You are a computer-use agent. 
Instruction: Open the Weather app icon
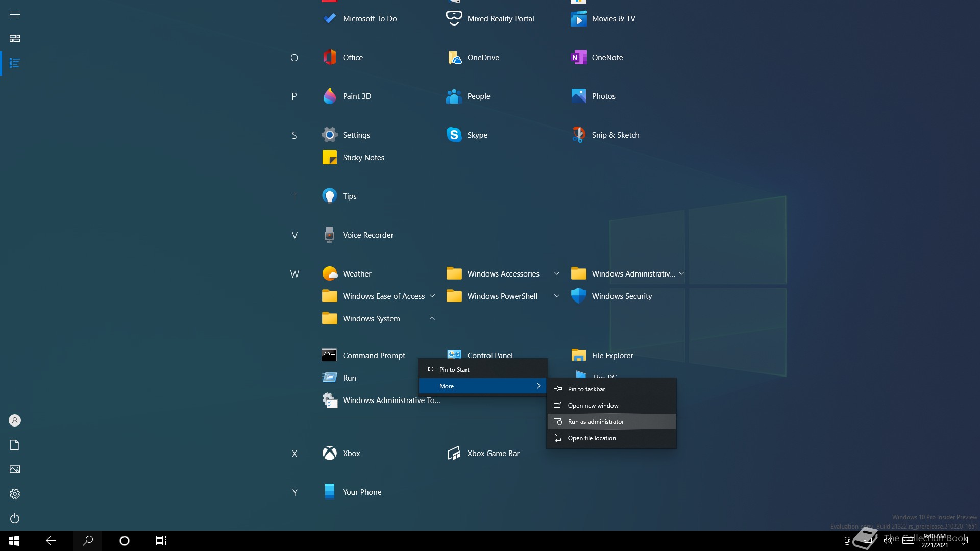click(330, 273)
